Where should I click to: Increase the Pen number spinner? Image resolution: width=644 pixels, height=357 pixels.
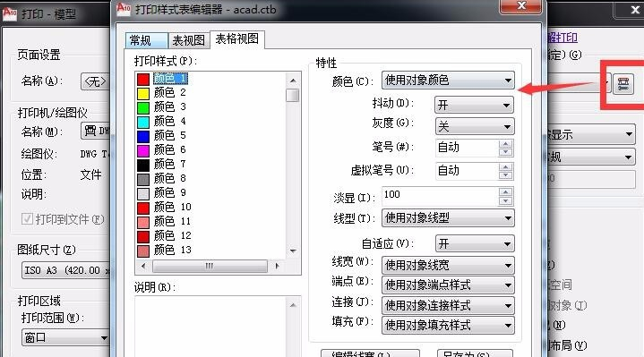coord(505,144)
